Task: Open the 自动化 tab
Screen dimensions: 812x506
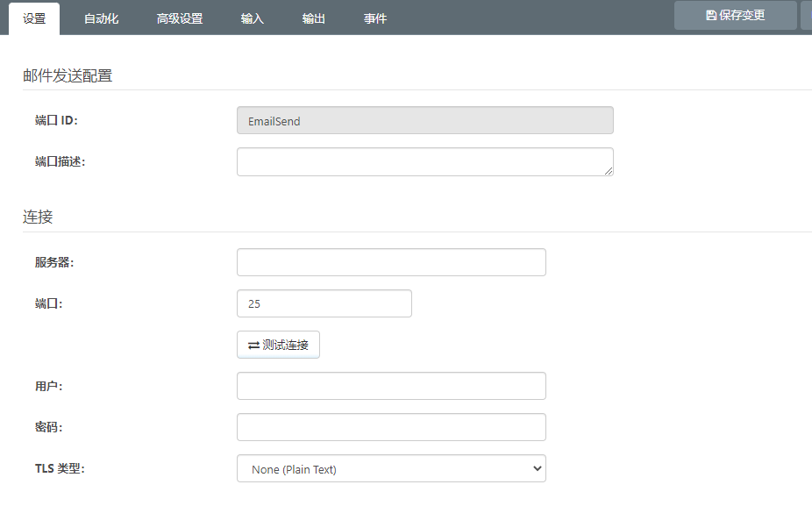Action: pos(102,18)
